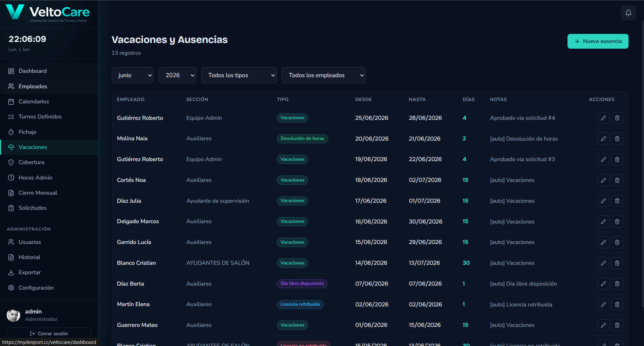Open the 2026 year selector
The image size is (644, 346).
[178, 75]
